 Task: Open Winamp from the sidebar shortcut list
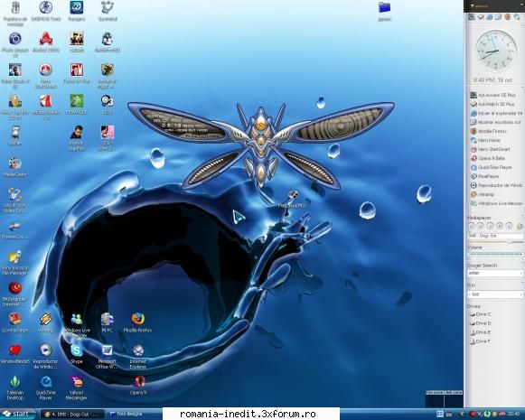click(483, 194)
